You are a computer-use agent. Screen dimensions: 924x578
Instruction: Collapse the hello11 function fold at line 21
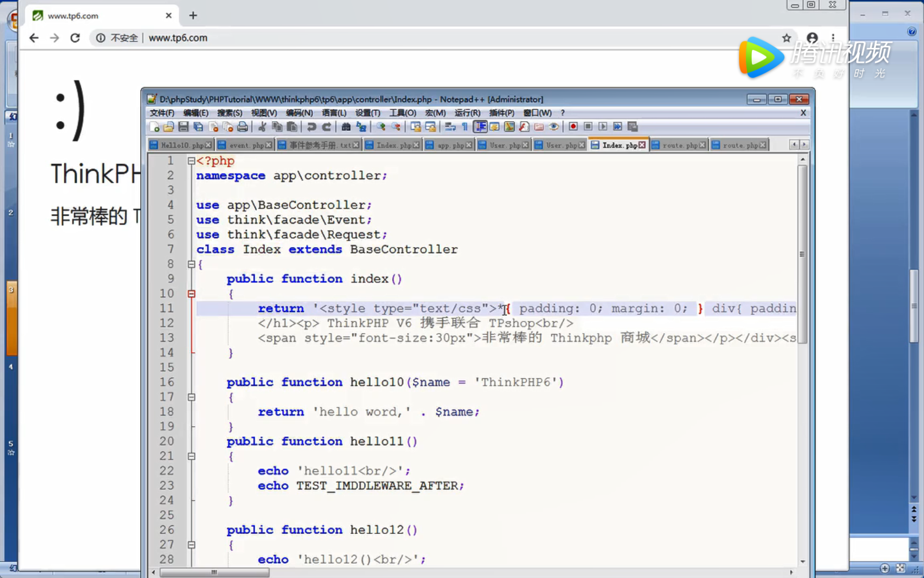[x=191, y=456]
